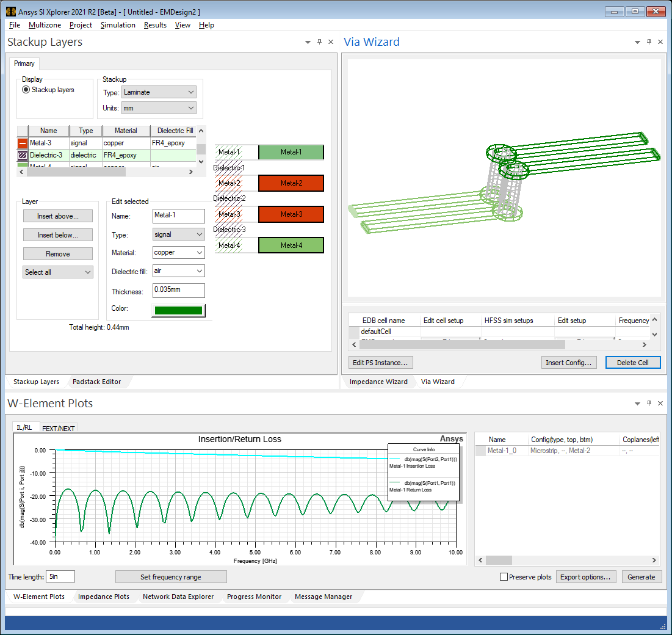
Task: Enable the Preserve plots checkbox
Action: point(504,577)
